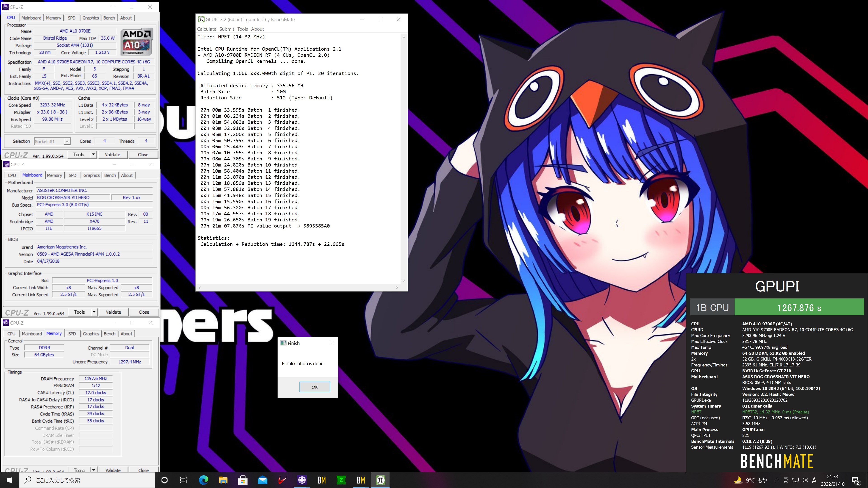Open Cortana circle icon on taskbar
Image resolution: width=868 pixels, height=488 pixels.
point(164,480)
